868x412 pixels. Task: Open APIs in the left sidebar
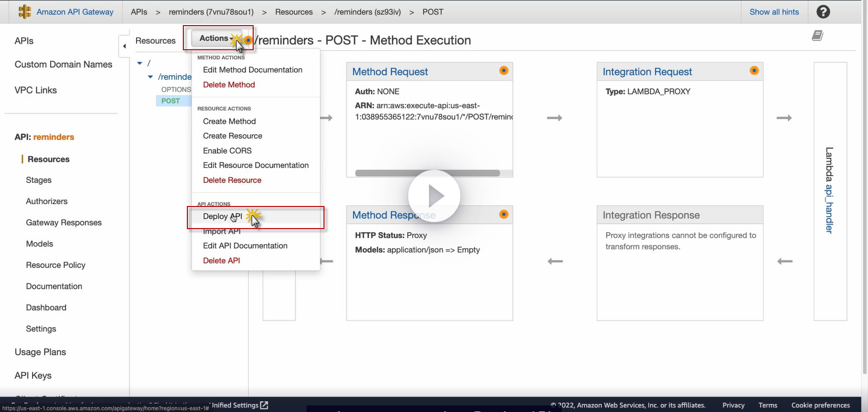point(24,41)
